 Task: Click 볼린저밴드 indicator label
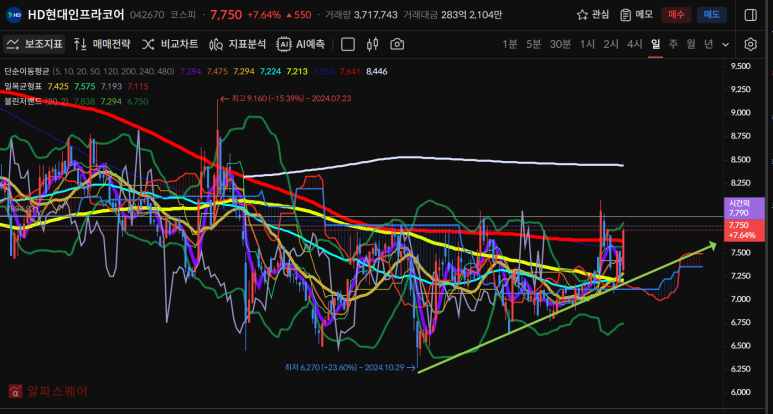tap(23, 102)
